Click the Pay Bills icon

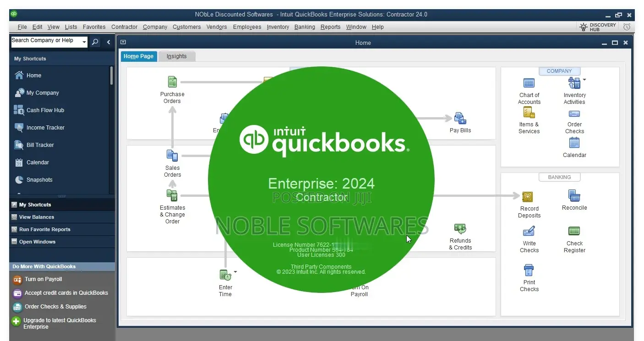tap(460, 118)
